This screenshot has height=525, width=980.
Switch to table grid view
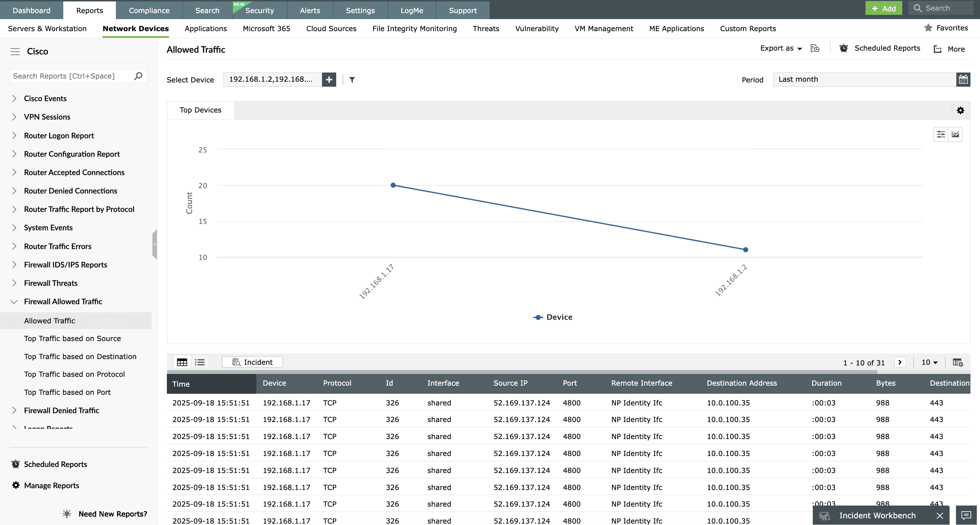pyautogui.click(x=182, y=362)
